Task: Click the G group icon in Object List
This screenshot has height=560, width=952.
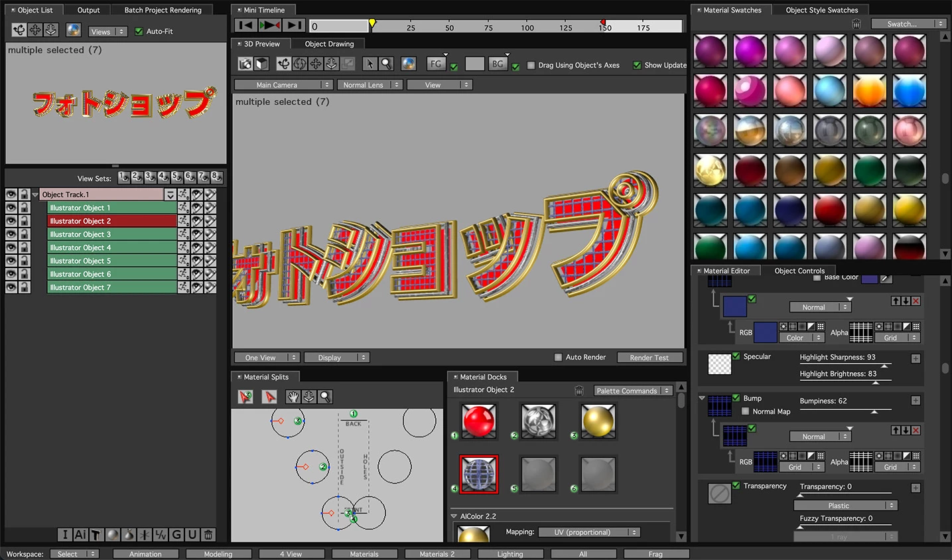Action: point(176,534)
